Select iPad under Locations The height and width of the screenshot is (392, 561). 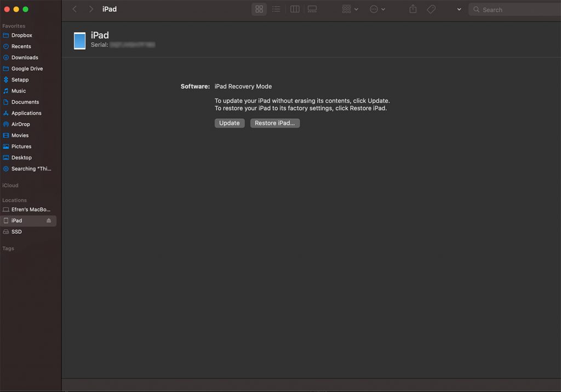click(28, 221)
